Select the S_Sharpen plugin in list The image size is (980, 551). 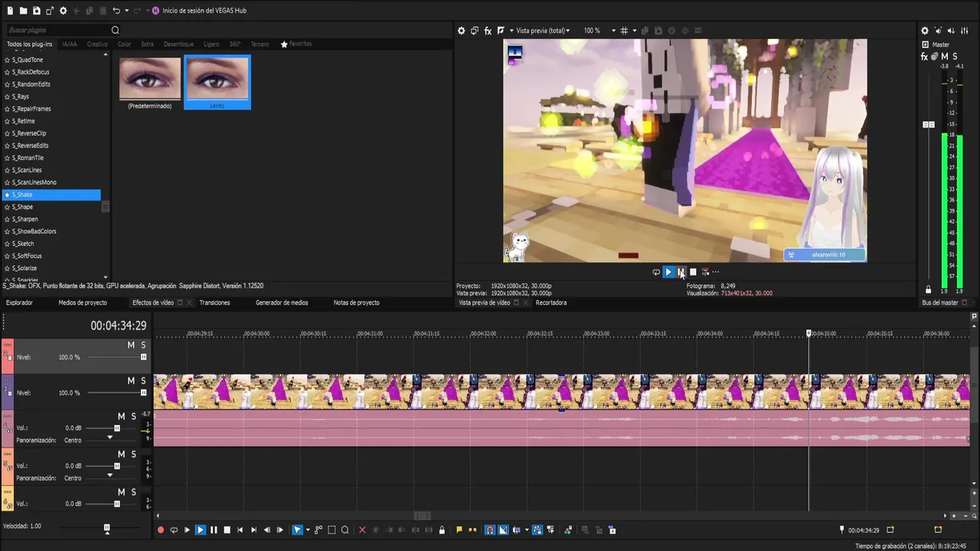[x=24, y=219]
